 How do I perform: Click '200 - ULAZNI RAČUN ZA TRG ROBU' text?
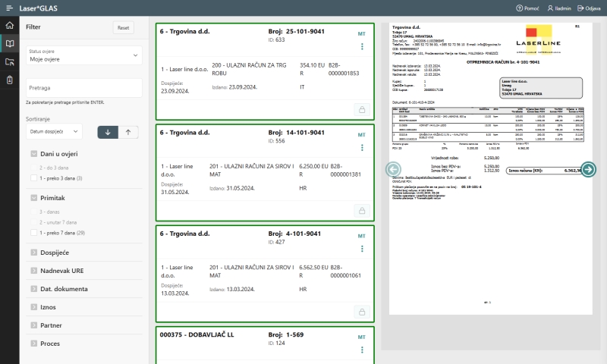point(249,69)
